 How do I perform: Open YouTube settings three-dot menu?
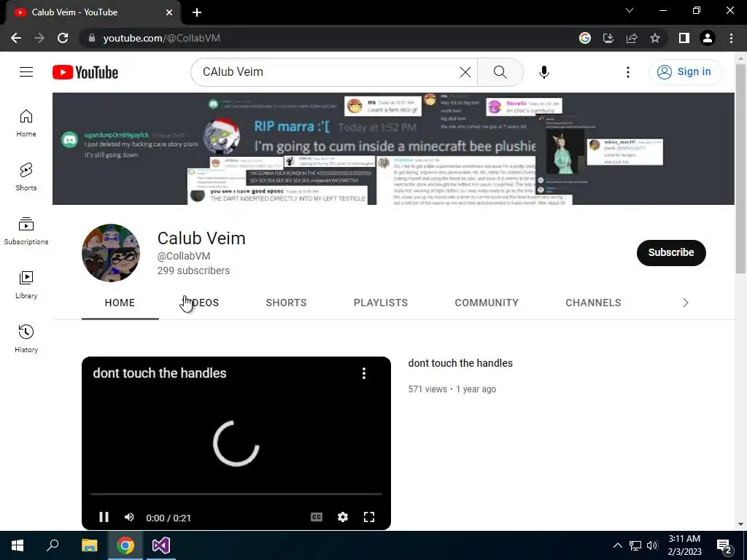click(x=628, y=72)
